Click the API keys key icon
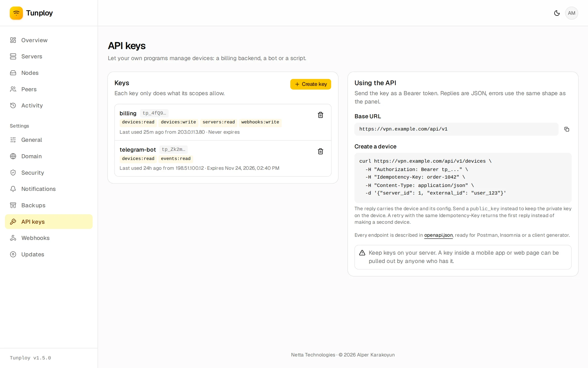Screen dimensions: 588x368 (x=13, y=222)
